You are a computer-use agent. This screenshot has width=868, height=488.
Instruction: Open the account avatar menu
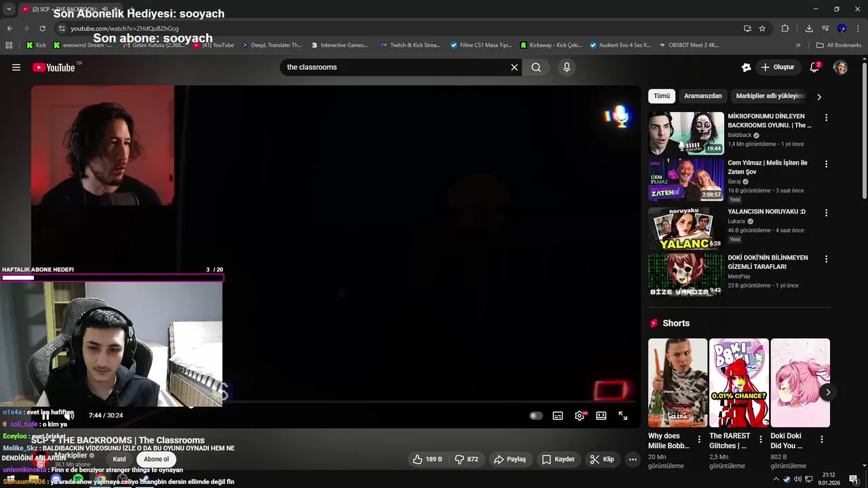[x=840, y=67]
